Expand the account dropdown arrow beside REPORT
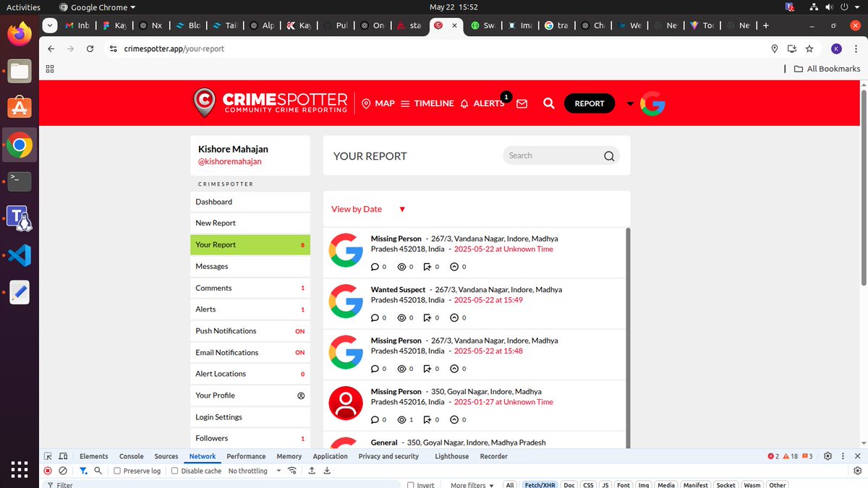This screenshot has height=488, width=868. pos(630,103)
